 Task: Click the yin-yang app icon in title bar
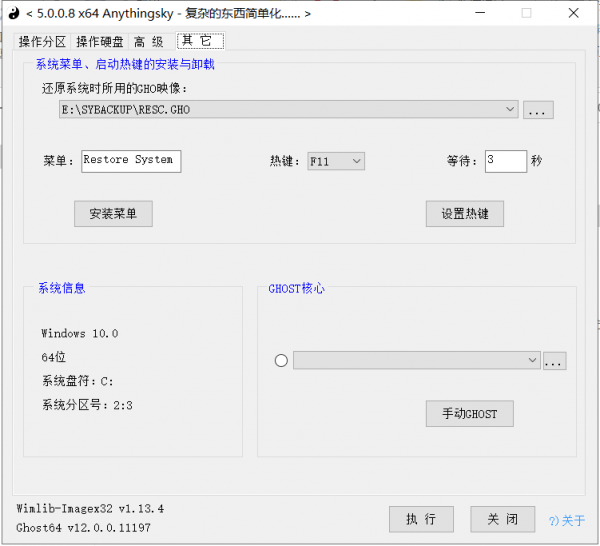point(14,13)
